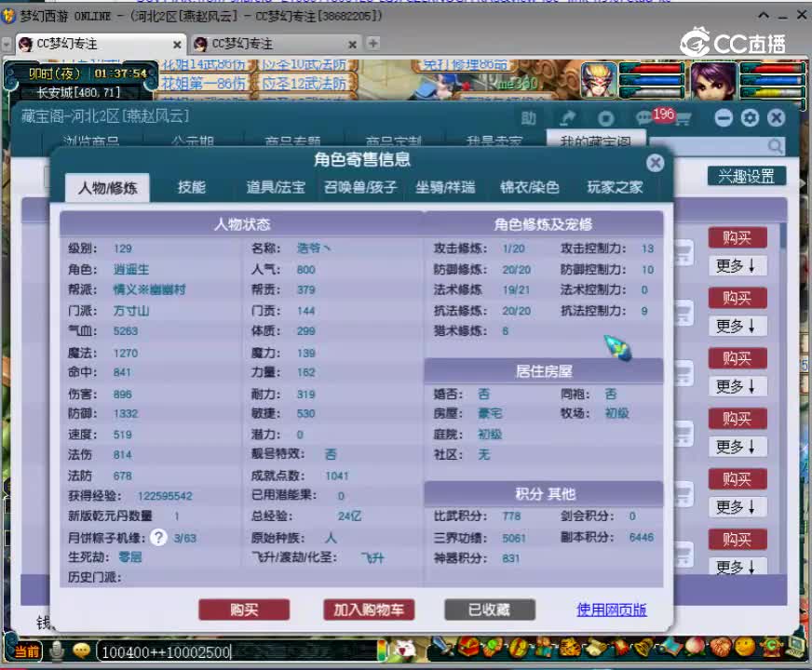Click 加入购物车 button
Screen dimensions: 812x670
(x=369, y=610)
